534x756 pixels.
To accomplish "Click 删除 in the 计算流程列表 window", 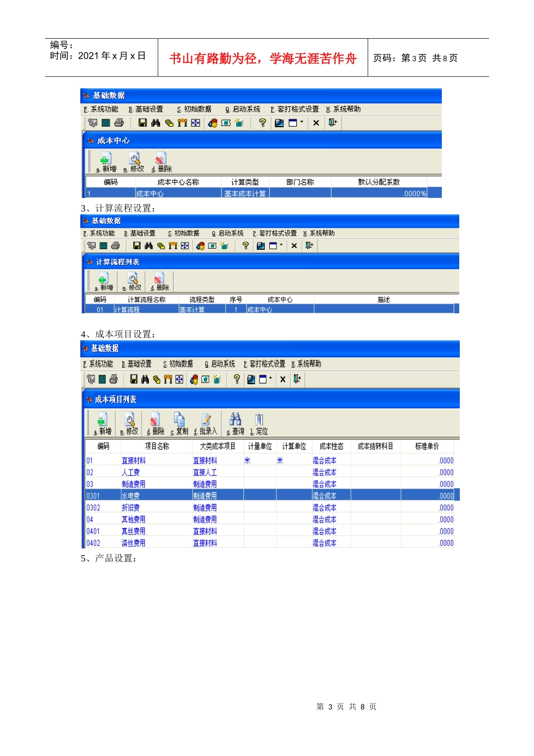I will [160, 282].
